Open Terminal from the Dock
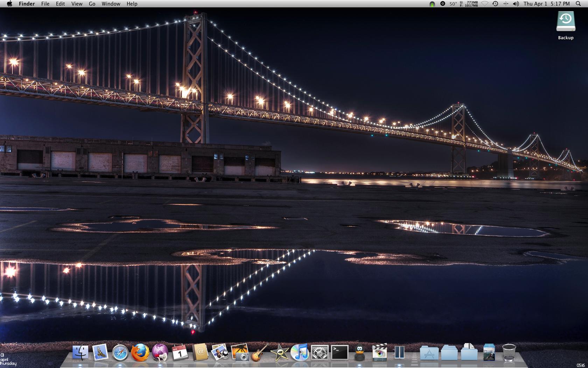Viewport: 588px width, 368px height. [x=339, y=352]
